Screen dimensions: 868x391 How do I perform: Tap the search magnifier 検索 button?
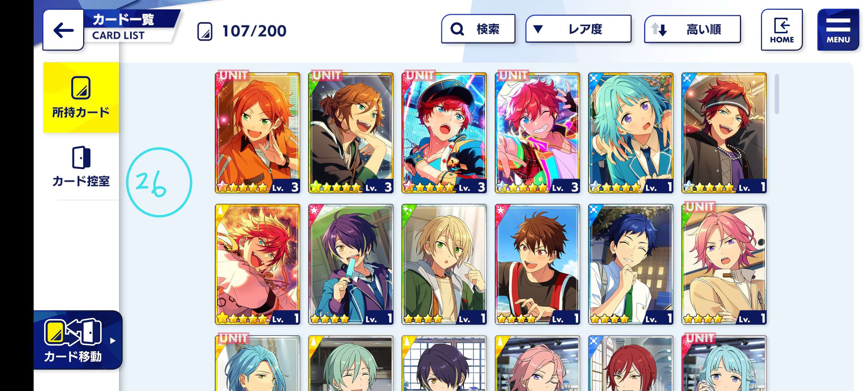(x=478, y=29)
